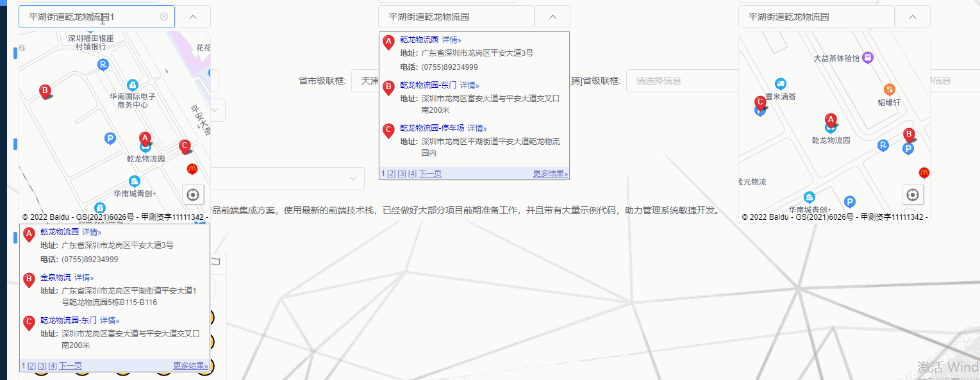This screenshot has height=380, width=980.
Task: Focus the right 平湖街道乾龙物流园 search field
Action: (x=816, y=17)
